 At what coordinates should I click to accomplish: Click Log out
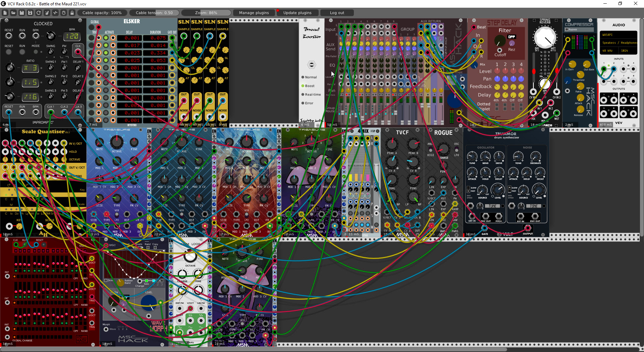click(337, 13)
